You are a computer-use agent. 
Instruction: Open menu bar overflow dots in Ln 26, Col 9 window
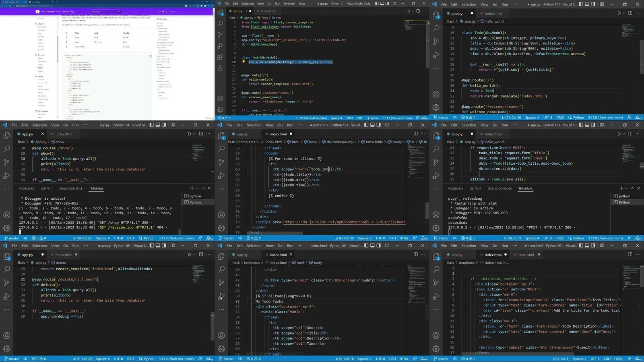[x=515, y=125]
